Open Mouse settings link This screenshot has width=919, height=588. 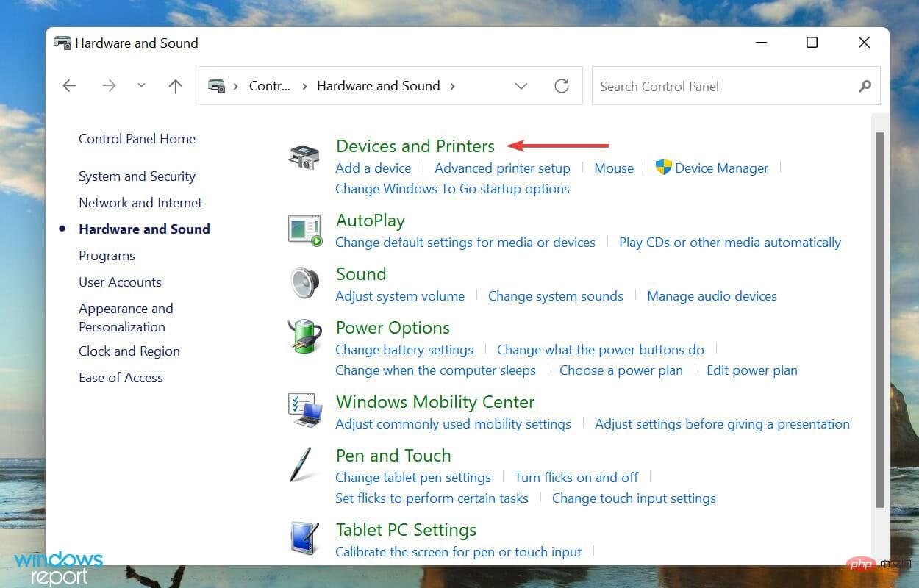tap(614, 168)
